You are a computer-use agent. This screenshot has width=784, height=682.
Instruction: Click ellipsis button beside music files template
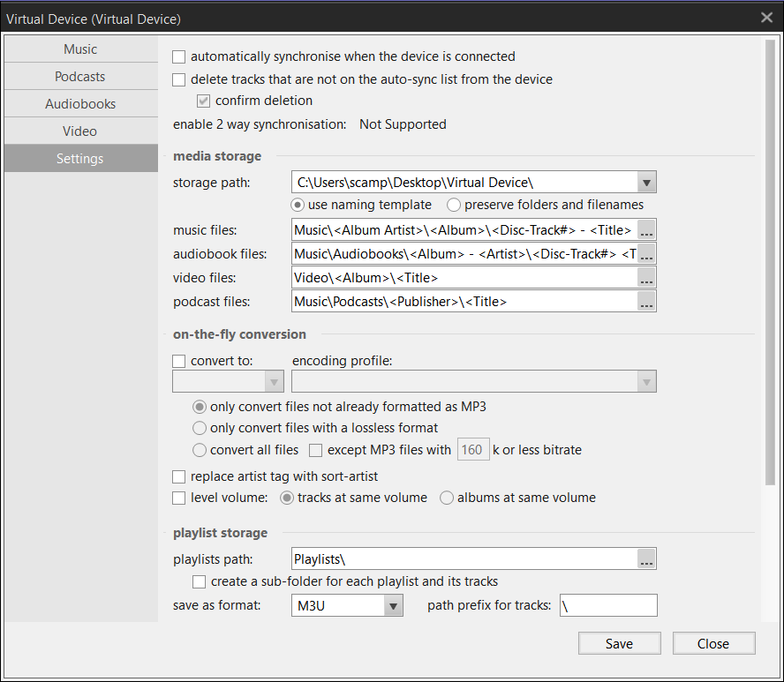[647, 230]
